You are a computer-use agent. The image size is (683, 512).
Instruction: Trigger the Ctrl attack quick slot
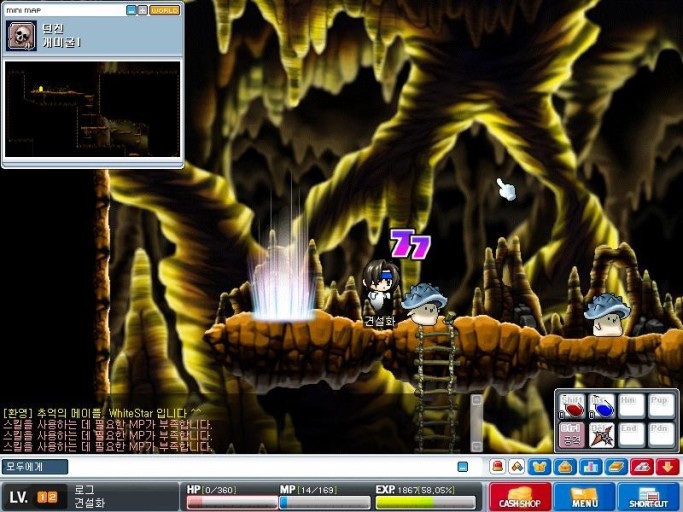[572, 435]
